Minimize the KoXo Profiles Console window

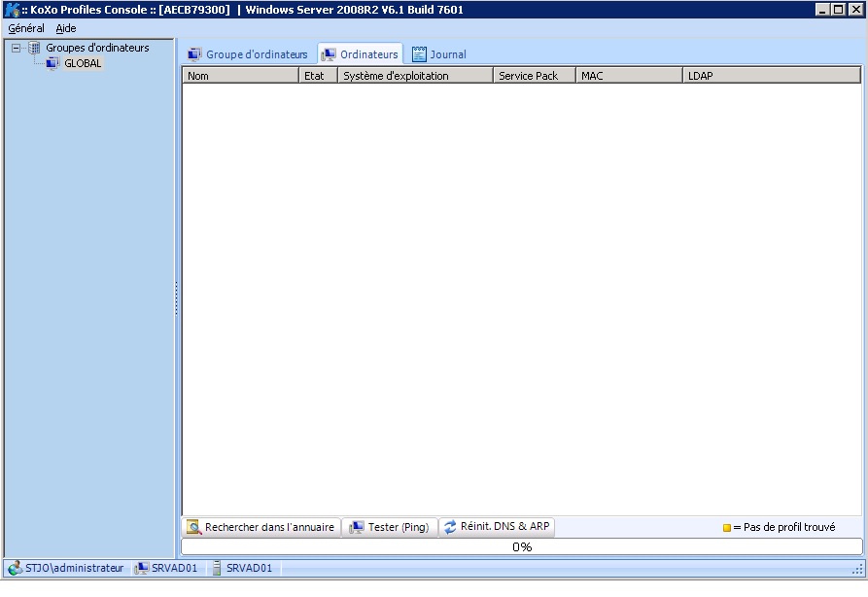(822, 10)
